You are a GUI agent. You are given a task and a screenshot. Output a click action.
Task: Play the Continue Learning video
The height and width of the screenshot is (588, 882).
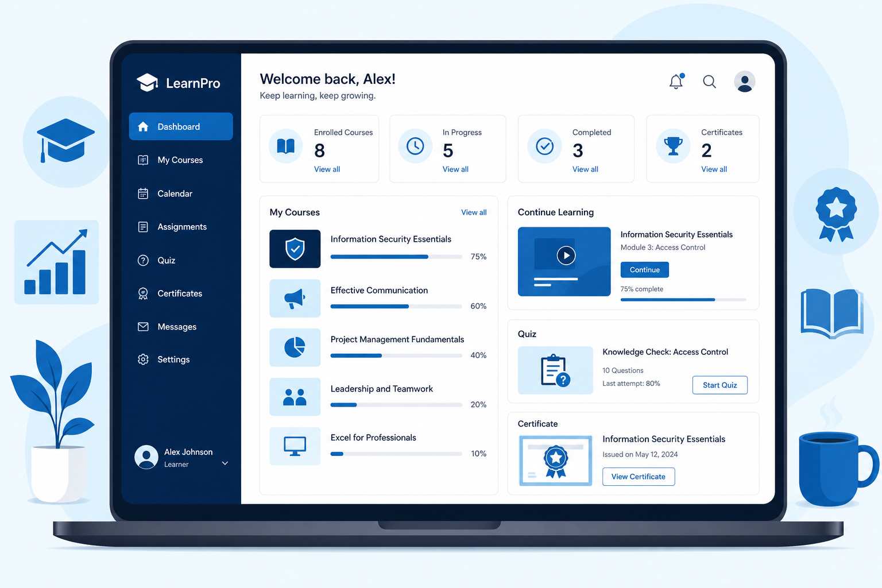click(x=566, y=256)
